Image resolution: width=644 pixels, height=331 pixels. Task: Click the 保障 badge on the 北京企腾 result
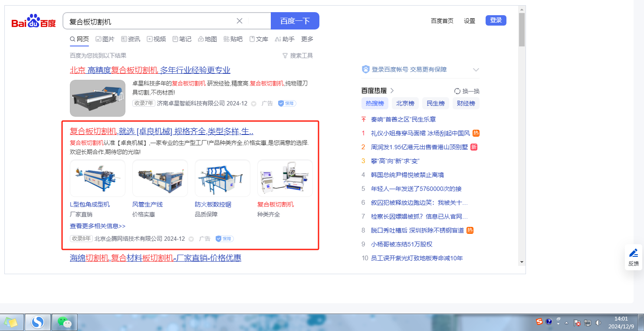[x=224, y=239]
